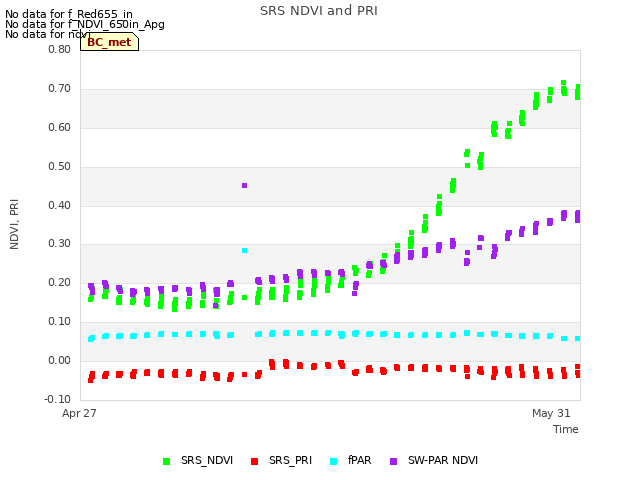
Task: Click the 0.70 y-axis tick label
Action: coord(60,89)
